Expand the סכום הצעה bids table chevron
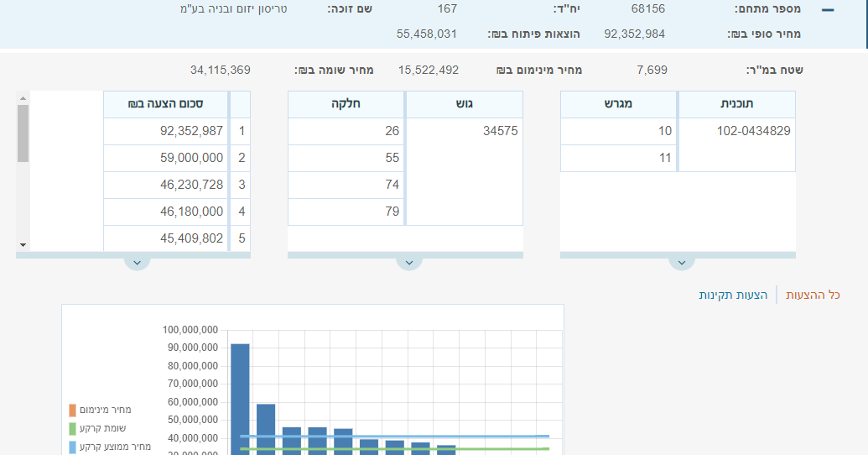Viewport: 868px width, 455px height. click(137, 262)
